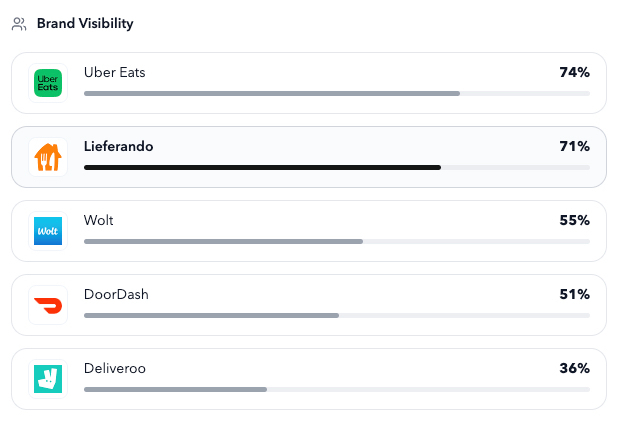
Task: Click the 74% value for Uber Eats
Action: [x=574, y=72]
